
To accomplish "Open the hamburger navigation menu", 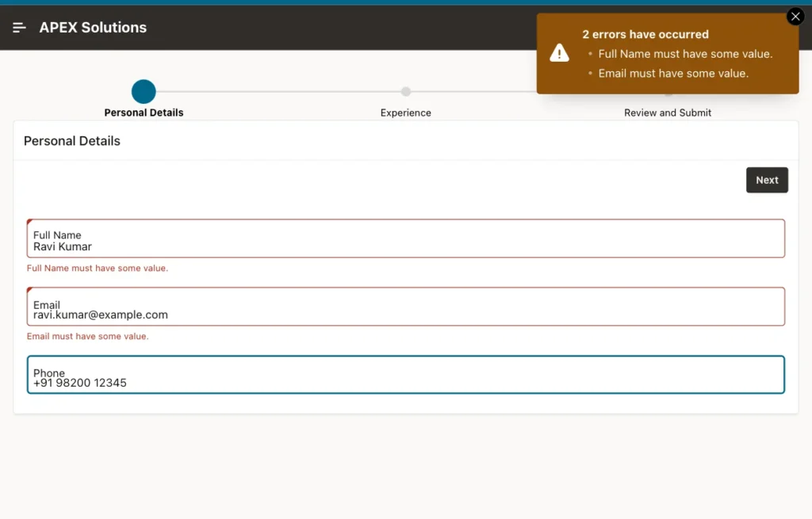I will point(19,28).
